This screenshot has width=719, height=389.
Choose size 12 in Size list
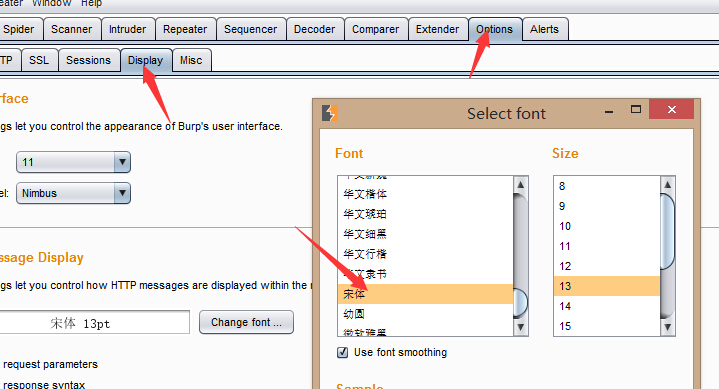tap(607, 266)
